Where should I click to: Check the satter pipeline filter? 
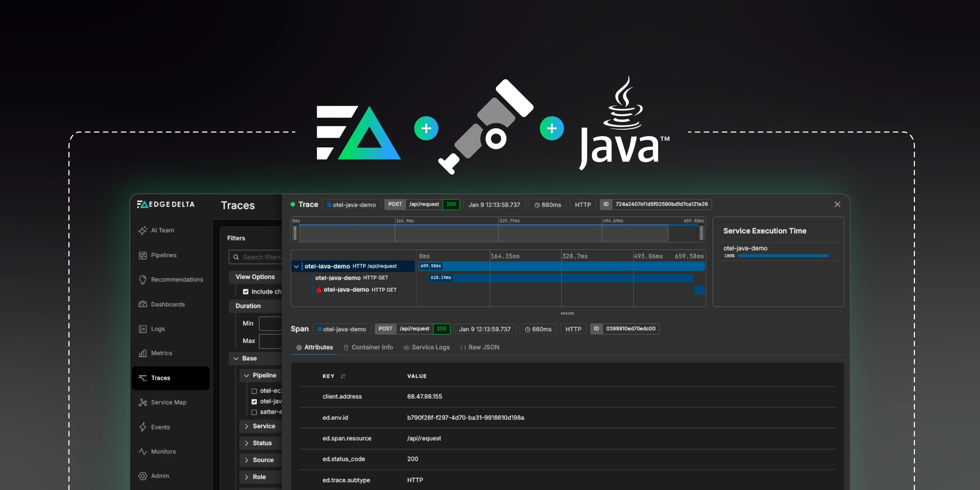tap(255, 412)
